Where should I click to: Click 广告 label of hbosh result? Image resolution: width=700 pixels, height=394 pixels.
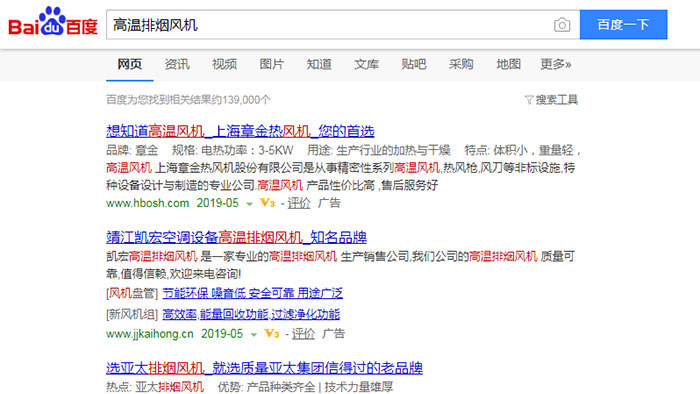[329, 203]
